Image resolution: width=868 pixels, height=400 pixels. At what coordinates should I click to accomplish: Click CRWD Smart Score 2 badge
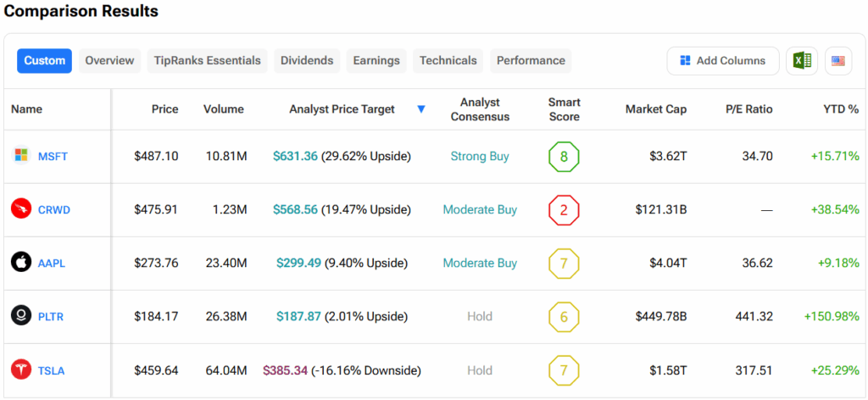click(564, 210)
